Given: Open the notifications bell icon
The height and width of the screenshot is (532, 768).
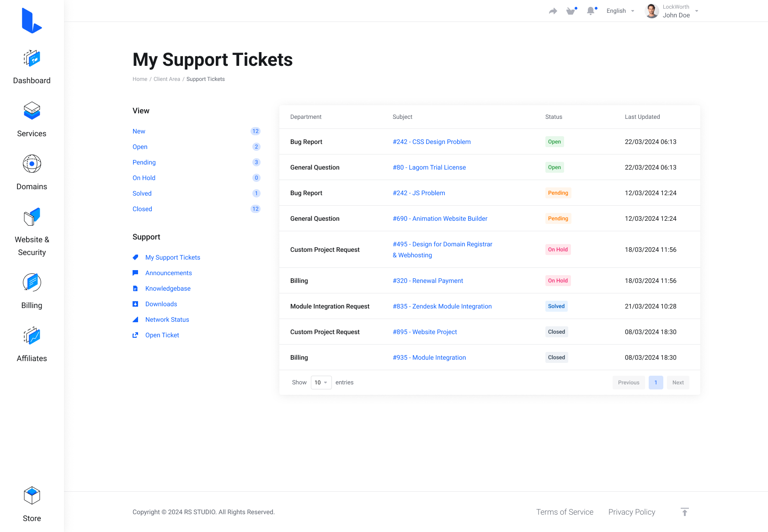Looking at the screenshot, I should coord(591,11).
